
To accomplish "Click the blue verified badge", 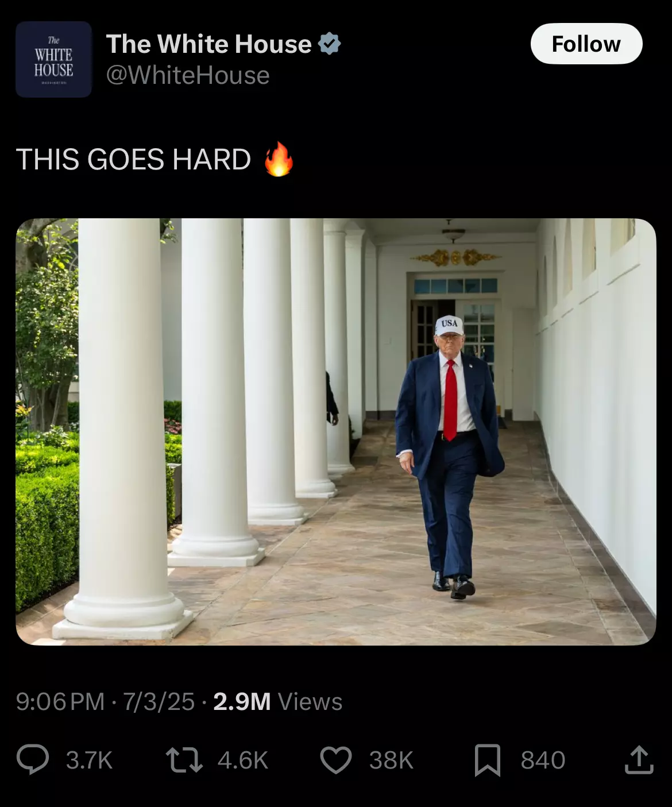I will click(330, 44).
